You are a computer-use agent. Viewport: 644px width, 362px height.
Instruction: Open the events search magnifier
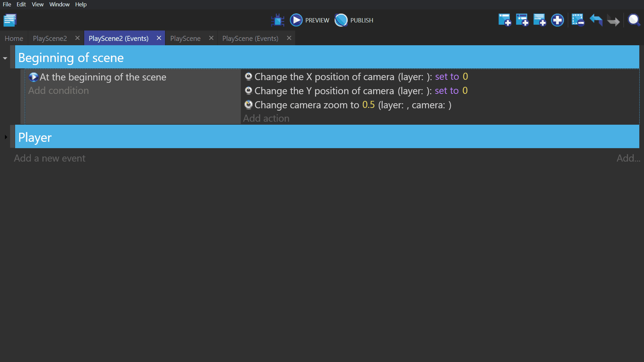[634, 20]
